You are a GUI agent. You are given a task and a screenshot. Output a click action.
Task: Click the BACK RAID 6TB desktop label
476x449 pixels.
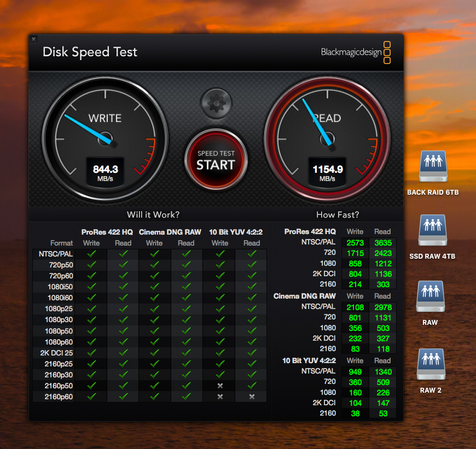pos(433,193)
